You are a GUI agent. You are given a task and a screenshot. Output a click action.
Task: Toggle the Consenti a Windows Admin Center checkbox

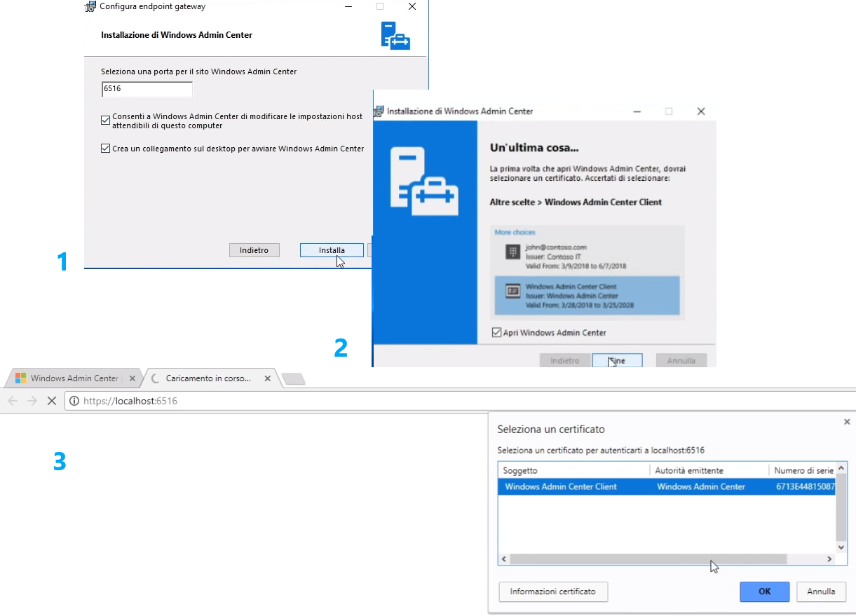[x=106, y=121]
